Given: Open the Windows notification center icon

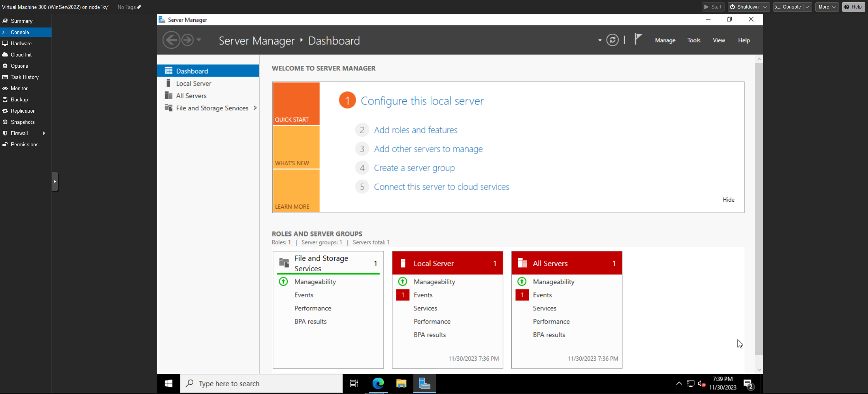Looking at the screenshot, I should [x=748, y=384].
